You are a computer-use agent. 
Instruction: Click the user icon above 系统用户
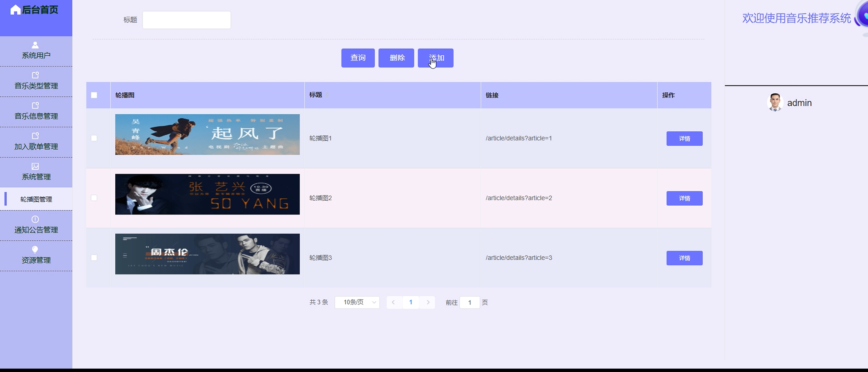(x=35, y=45)
